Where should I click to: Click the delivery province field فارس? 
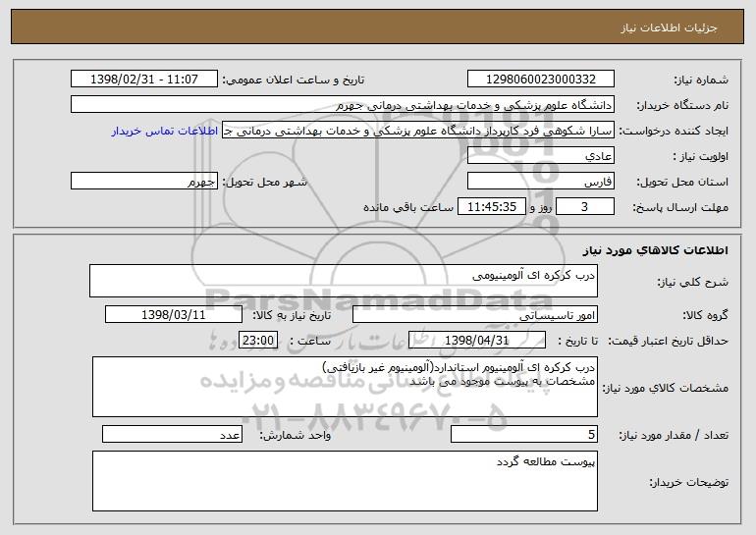tap(540, 181)
